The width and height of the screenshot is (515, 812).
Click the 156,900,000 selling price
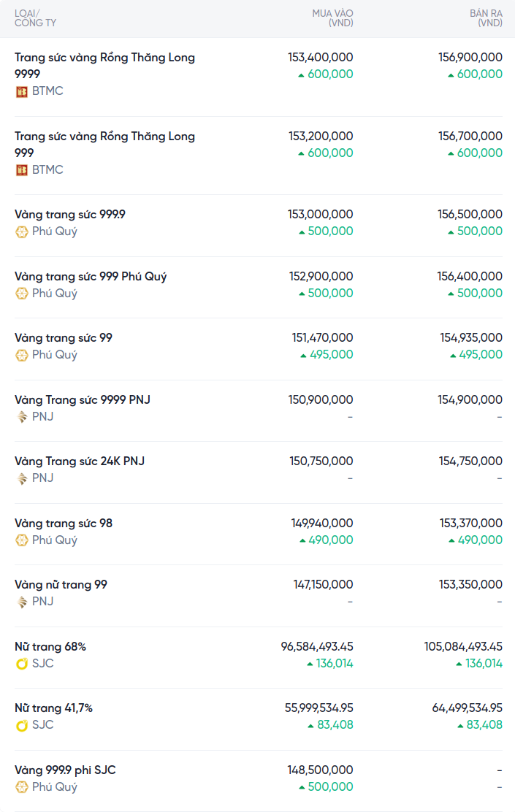coord(470,57)
